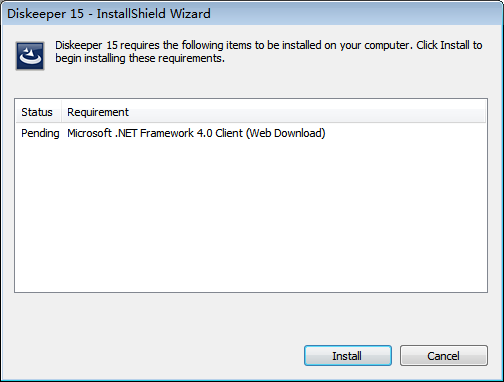This screenshot has height=382, width=504.
Task: Sort list by Requirement column header
Action: (98, 112)
